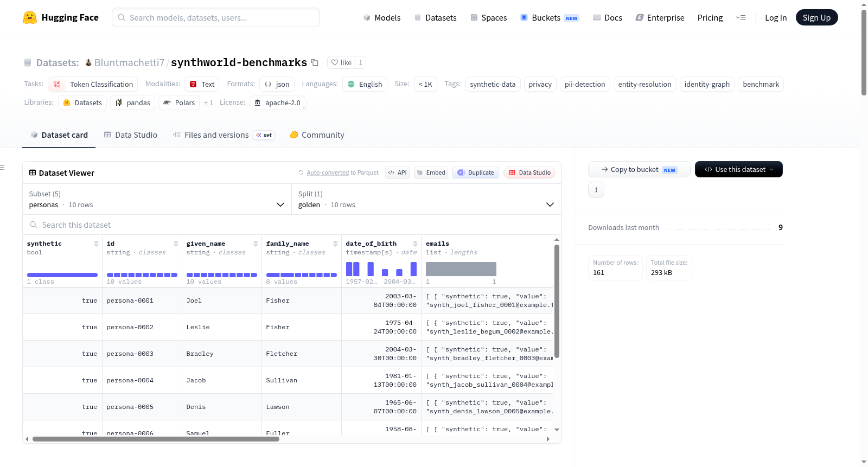Click the pii-detection tag
The image size is (868, 467).
pyautogui.click(x=585, y=84)
